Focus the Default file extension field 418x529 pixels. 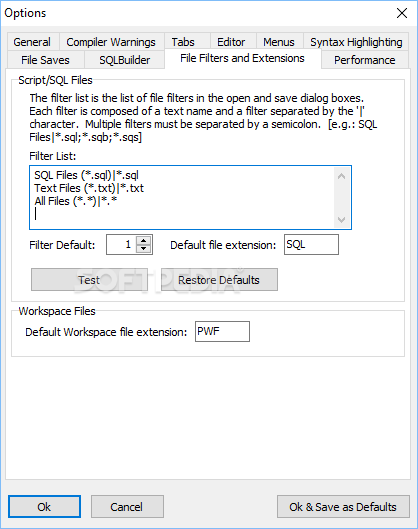tap(311, 245)
